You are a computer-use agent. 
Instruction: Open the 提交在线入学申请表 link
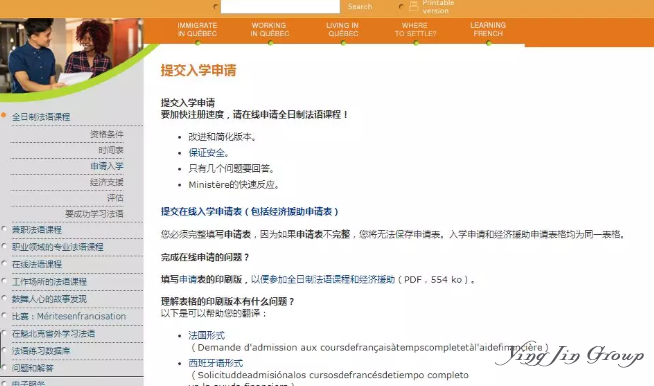[249, 212]
